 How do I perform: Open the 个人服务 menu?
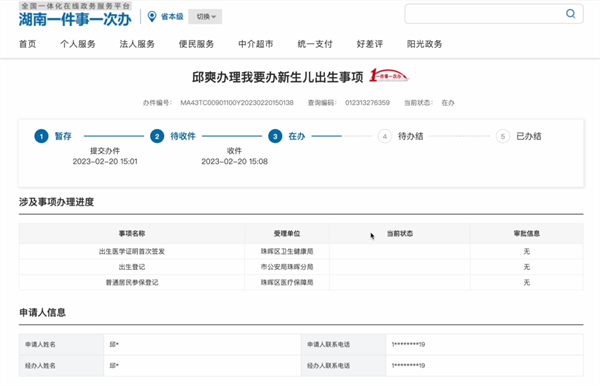[x=78, y=44]
